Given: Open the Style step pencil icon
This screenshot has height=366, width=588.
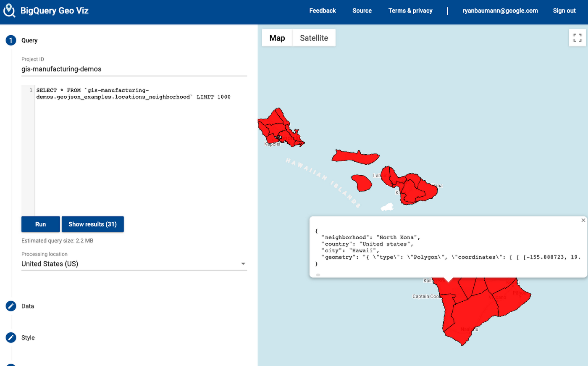Looking at the screenshot, I should point(11,337).
